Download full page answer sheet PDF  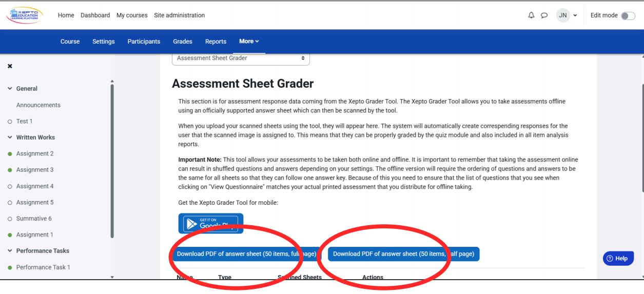[x=248, y=254]
